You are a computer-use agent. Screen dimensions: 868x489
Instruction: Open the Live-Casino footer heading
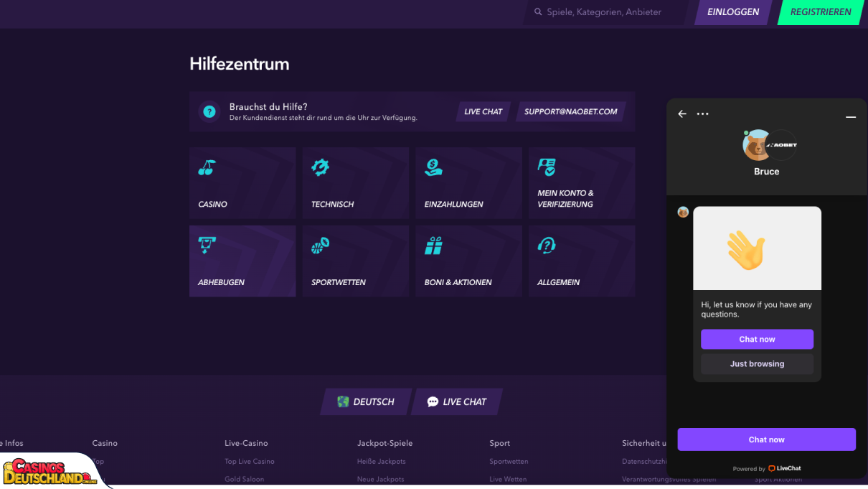[246, 443]
